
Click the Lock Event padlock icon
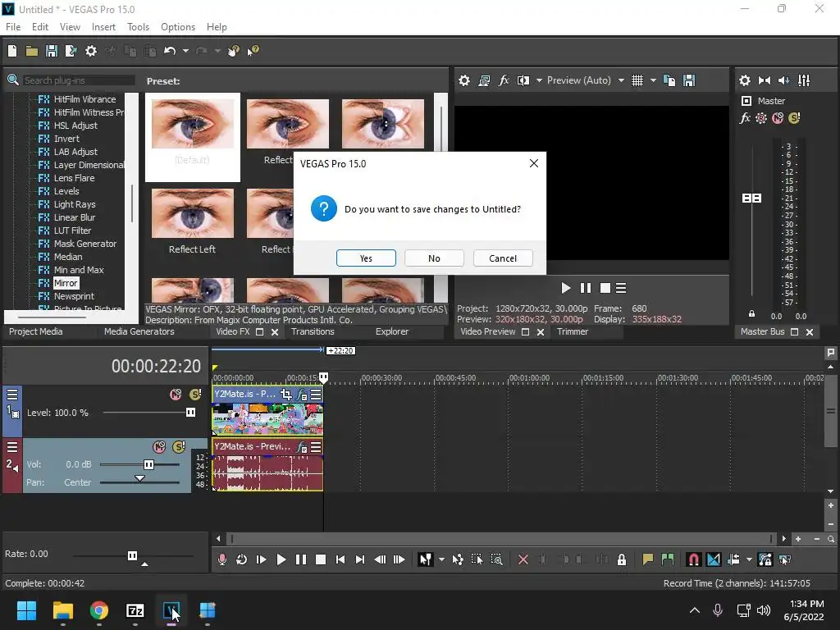click(622, 559)
